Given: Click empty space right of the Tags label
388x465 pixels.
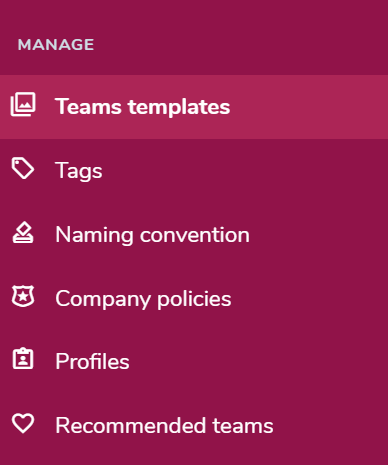Looking at the screenshot, I should point(245,170).
